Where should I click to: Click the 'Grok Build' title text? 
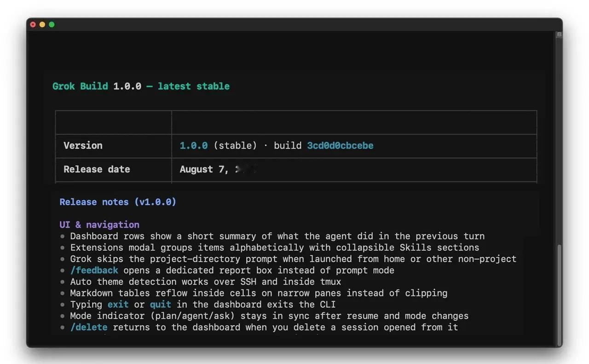click(80, 86)
